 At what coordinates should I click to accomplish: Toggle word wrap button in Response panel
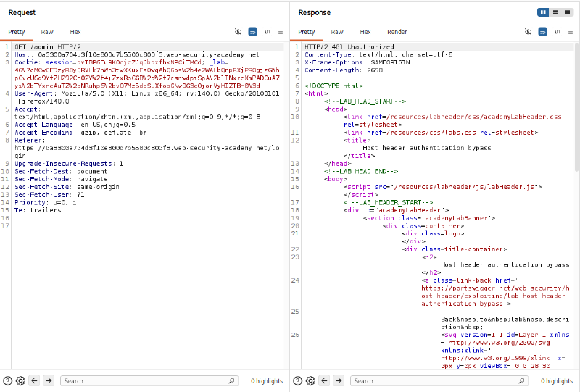542,32
